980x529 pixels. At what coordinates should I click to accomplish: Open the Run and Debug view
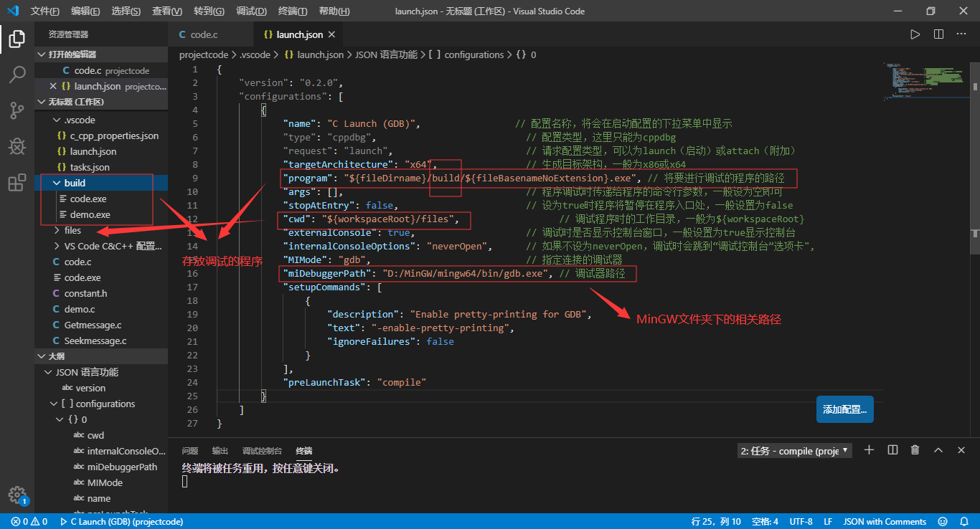17,146
